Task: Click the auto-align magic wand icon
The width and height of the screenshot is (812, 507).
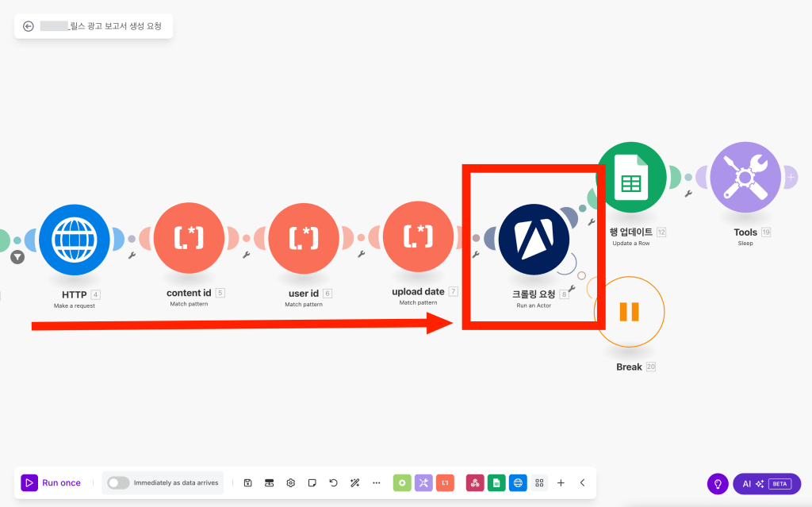Action: pos(354,482)
